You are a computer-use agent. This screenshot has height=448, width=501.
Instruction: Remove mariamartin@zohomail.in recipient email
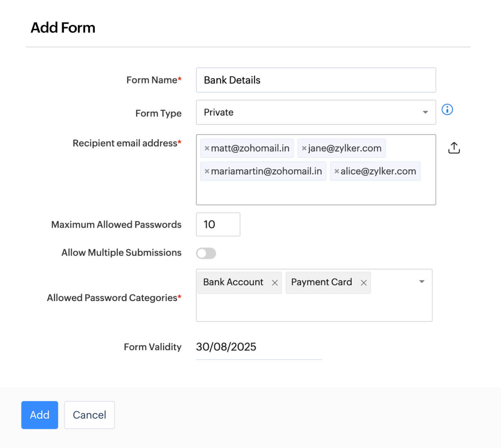(207, 171)
